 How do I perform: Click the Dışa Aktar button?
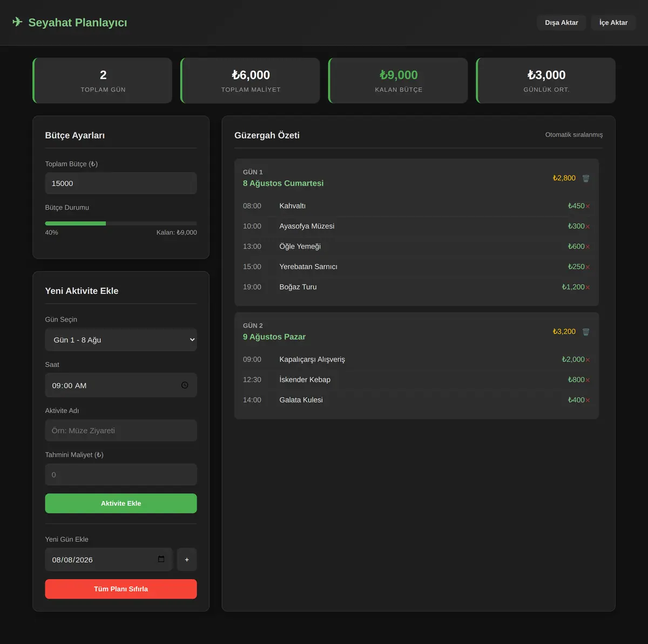coord(562,23)
